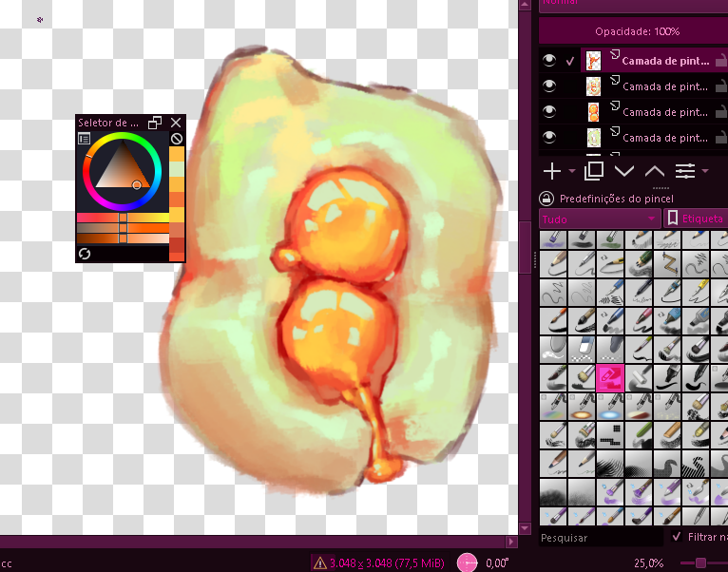Pick the salmon history swatch
The image size is (728, 572).
[177, 230]
